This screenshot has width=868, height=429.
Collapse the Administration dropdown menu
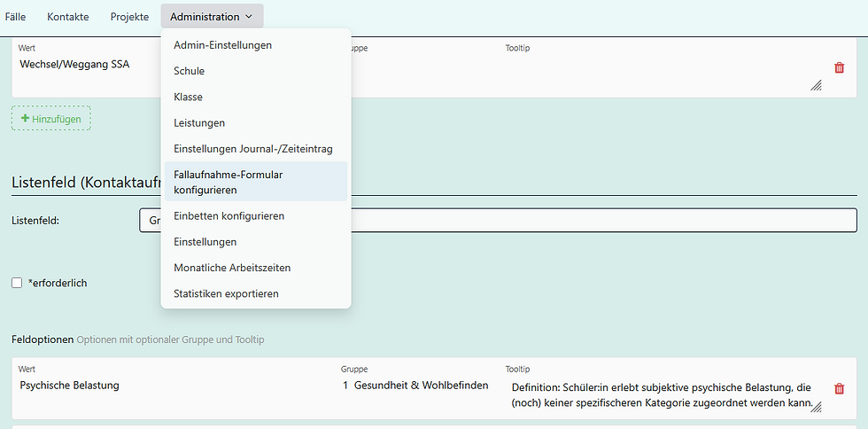pos(212,17)
